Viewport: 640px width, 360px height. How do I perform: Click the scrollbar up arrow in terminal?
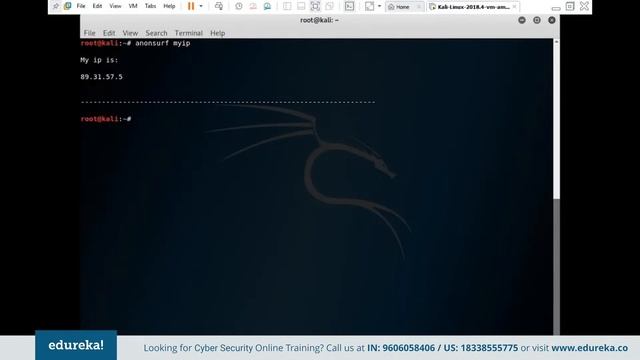556,42
